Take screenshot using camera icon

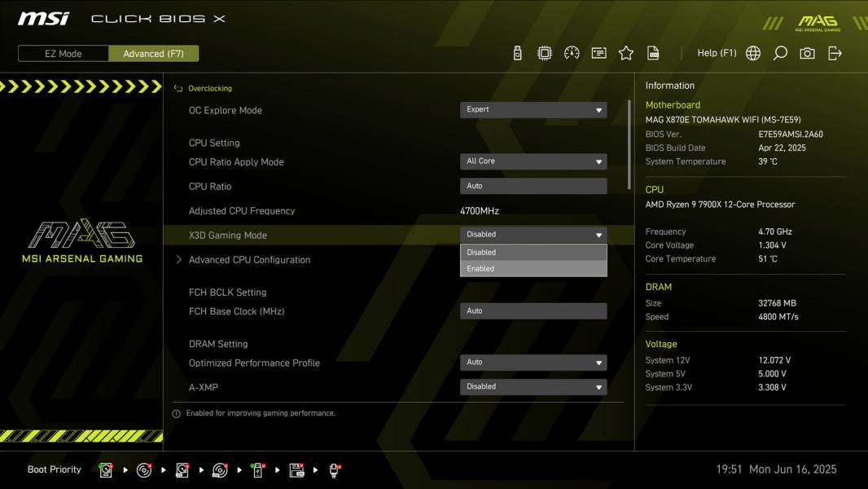[x=807, y=53]
